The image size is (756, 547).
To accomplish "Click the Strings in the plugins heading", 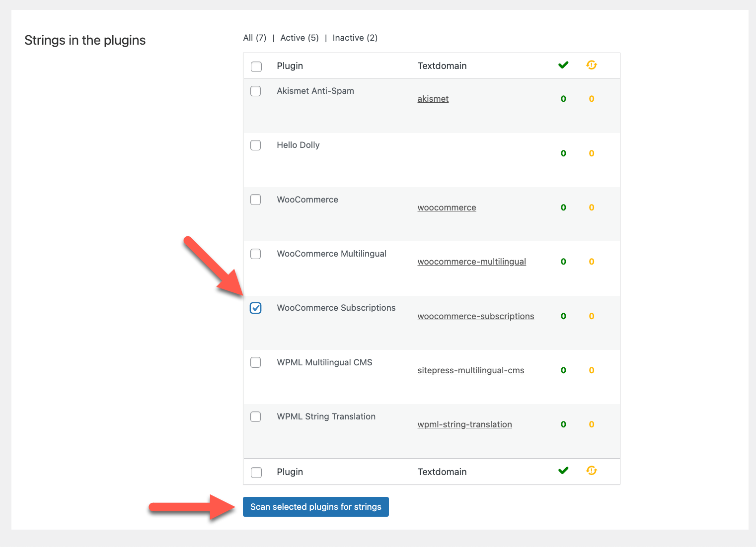I will [x=85, y=40].
